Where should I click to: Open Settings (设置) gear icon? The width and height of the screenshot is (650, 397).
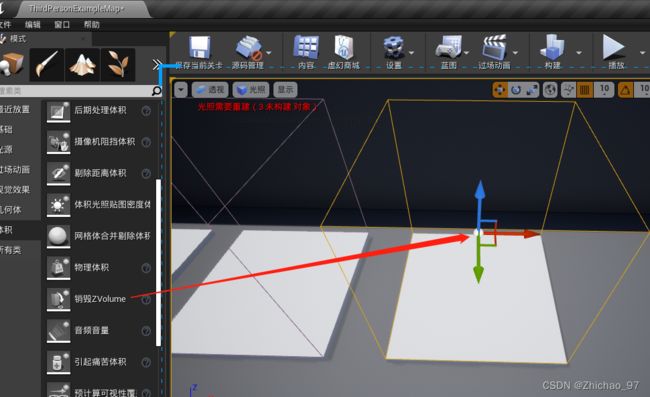click(x=394, y=47)
